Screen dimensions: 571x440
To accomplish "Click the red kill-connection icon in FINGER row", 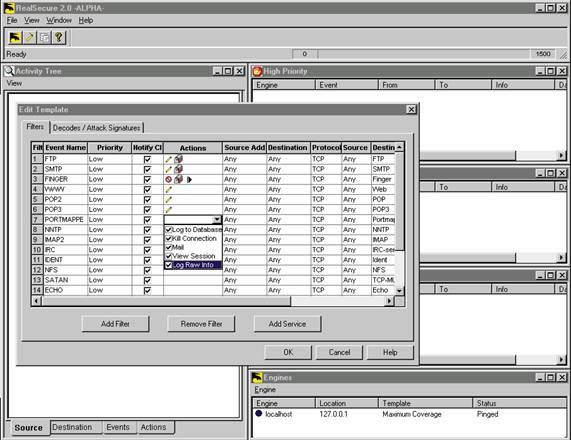I will click(168, 180).
